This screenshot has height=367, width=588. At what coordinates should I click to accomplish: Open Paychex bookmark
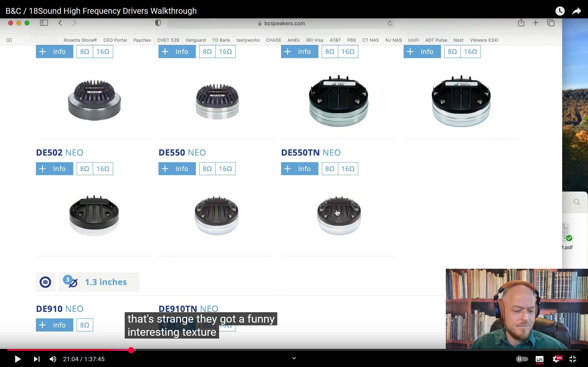[x=142, y=40]
